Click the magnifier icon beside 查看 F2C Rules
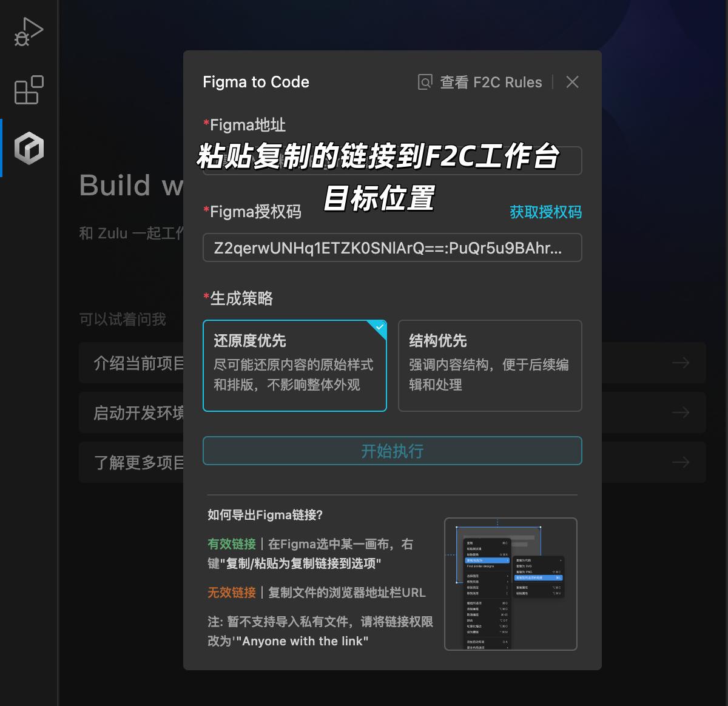Image resolution: width=728 pixels, height=706 pixels. [425, 82]
